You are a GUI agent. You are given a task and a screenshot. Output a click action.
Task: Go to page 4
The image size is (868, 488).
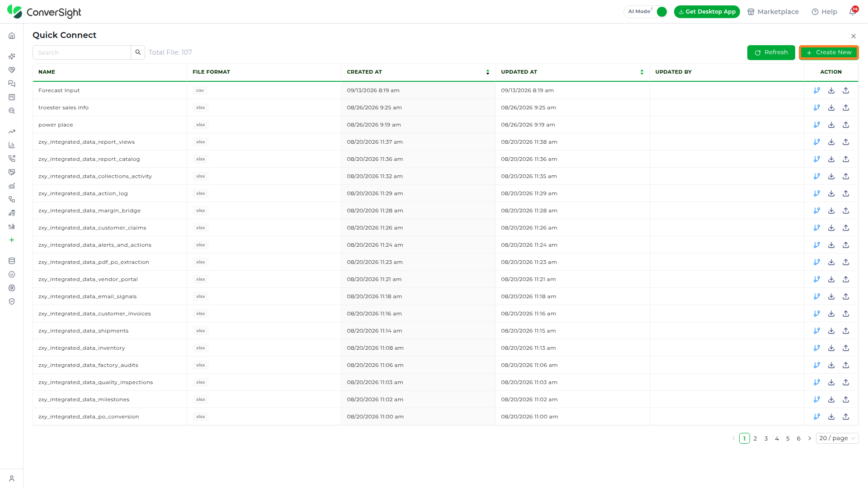pyautogui.click(x=777, y=438)
